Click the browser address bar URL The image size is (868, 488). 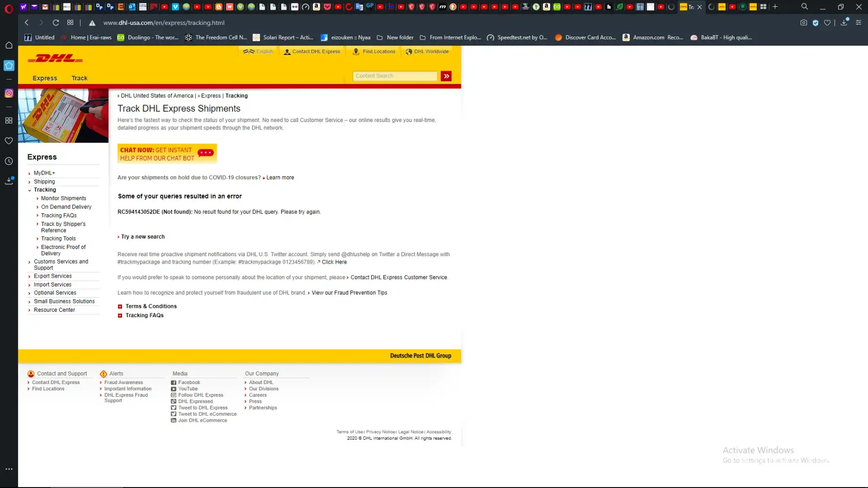[164, 23]
